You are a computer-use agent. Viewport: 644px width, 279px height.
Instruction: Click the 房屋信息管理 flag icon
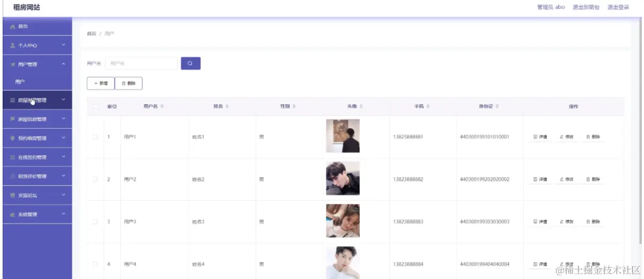[x=13, y=119]
